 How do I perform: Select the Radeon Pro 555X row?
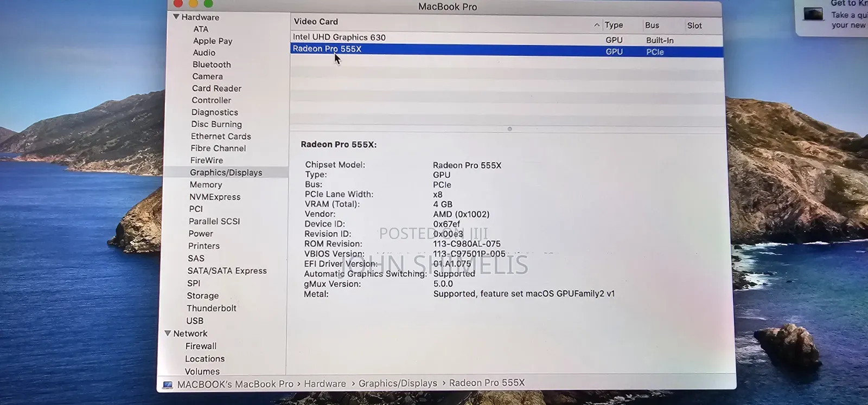507,50
